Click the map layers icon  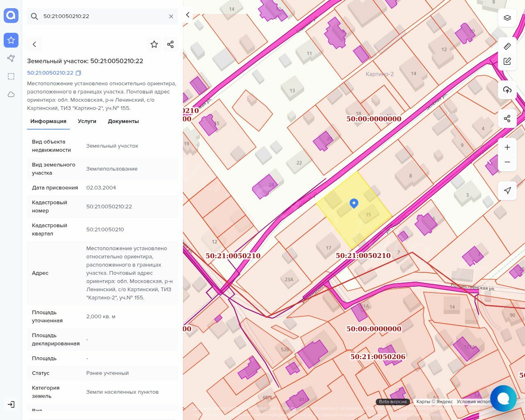click(x=507, y=18)
